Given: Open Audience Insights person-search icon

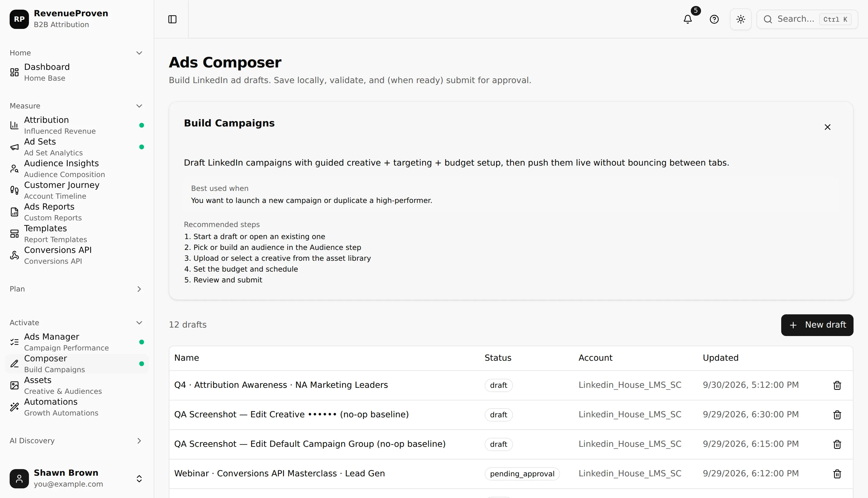Looking at the screenshot, I should 14,169.
